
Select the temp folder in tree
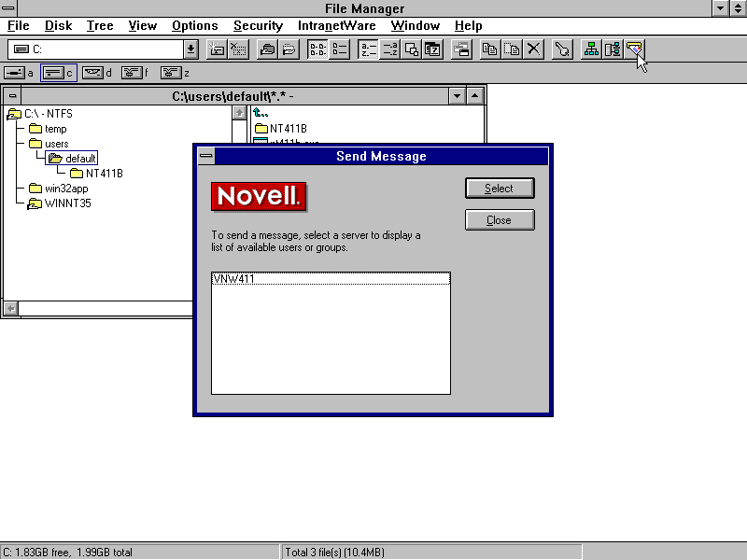point(48,129)
